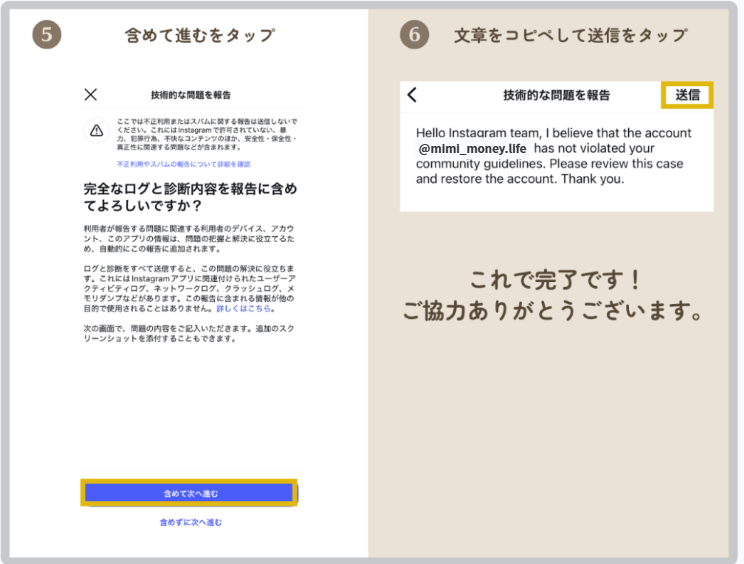Click the step 5 number badge
The image size is (744, 564).
tap(47, 35)
